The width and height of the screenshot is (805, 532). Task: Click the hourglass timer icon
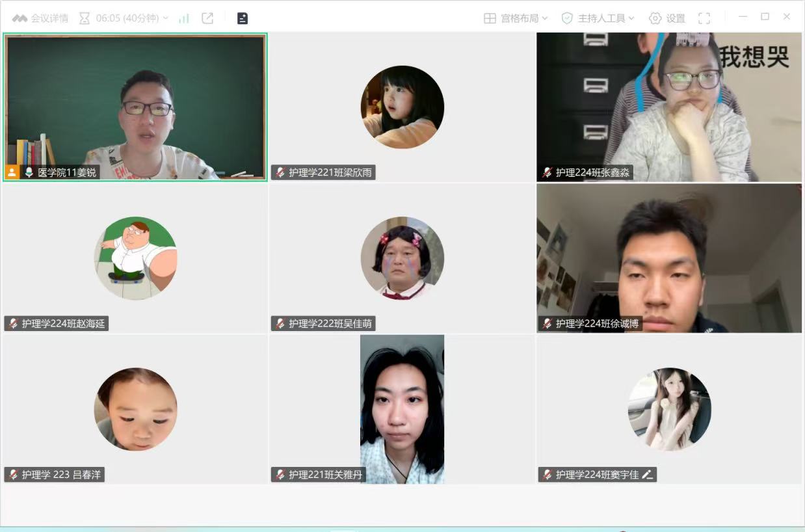click(85, 18)
